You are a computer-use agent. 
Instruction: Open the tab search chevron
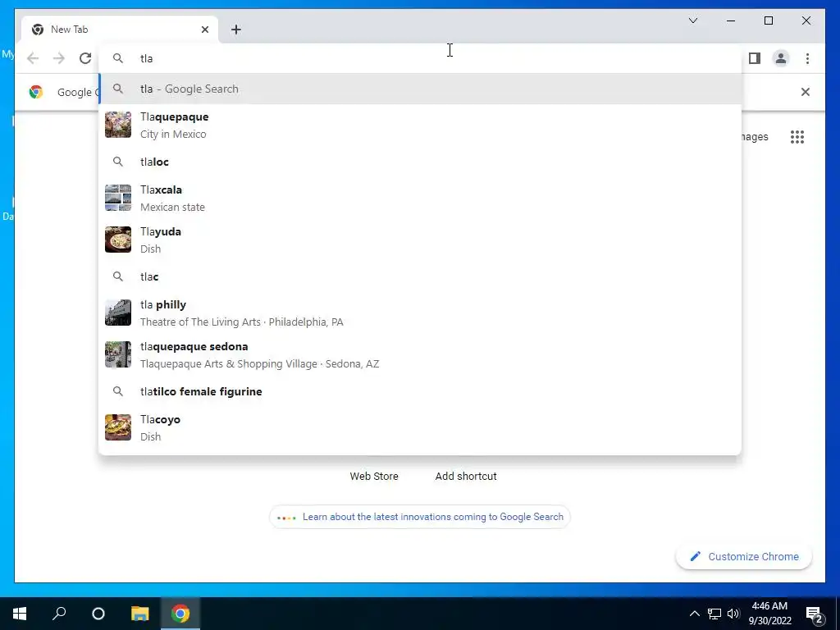click(693, 21)
